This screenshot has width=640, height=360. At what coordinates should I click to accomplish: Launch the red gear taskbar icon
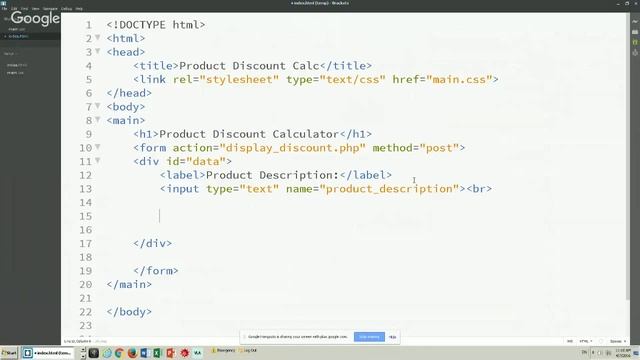point(184,353)
